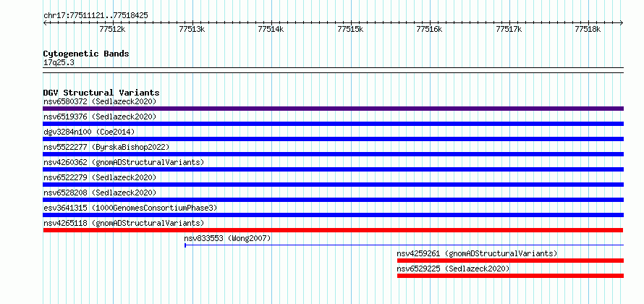Open the nsv6519376 (Sedlazeck2020) label
The height and width of the screenshot is (304, 644).
pos(100,117)
